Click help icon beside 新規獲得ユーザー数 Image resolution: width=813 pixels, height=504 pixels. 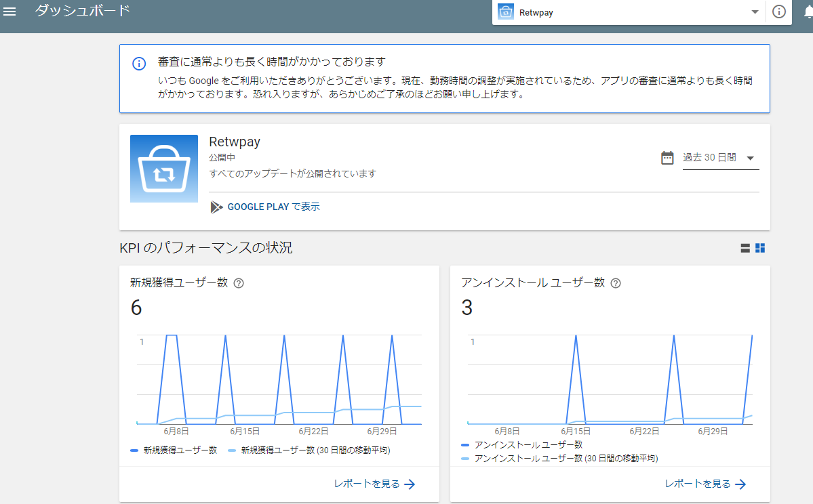point(238,283)
